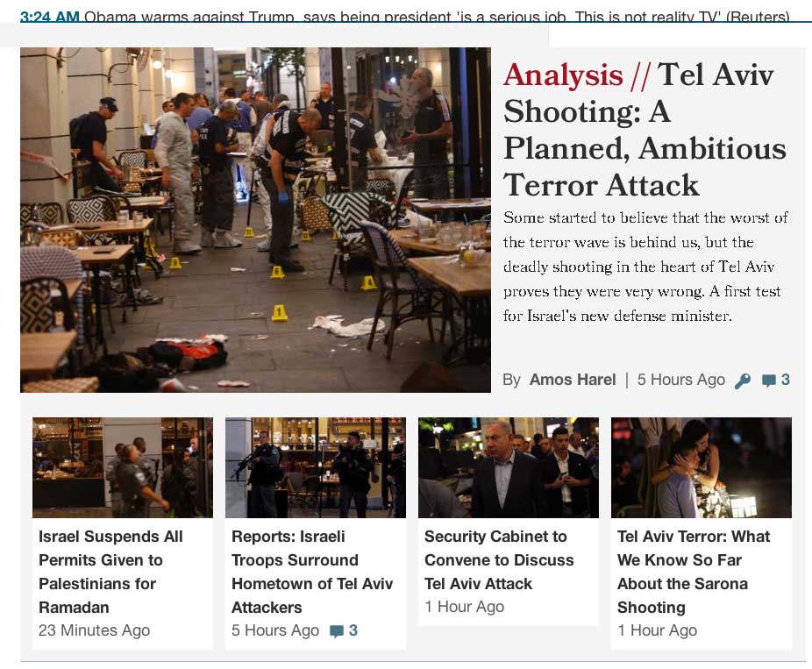Open the Obama warns against Trump ticker headline

pyautogui.click(x=436, y=17)
